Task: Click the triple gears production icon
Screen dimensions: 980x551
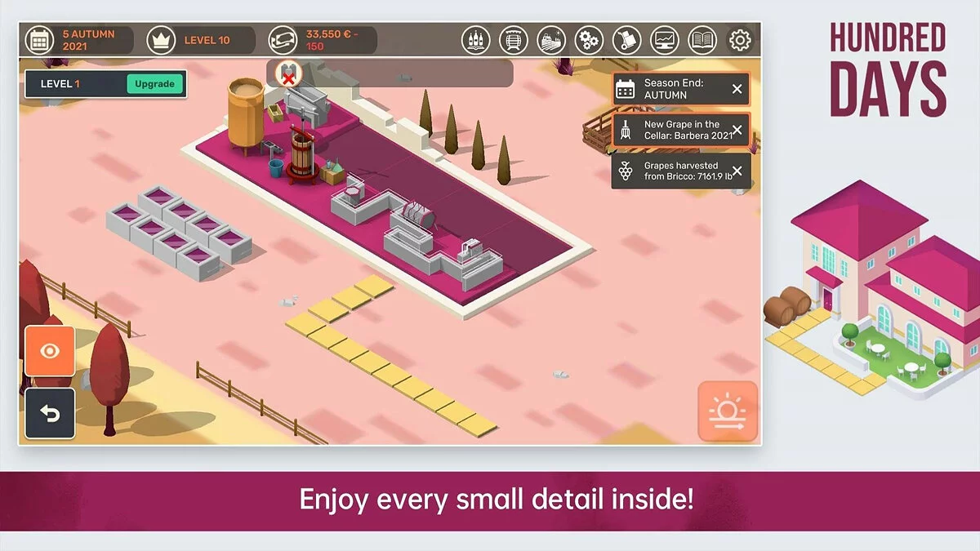Action: click(589, 39)
